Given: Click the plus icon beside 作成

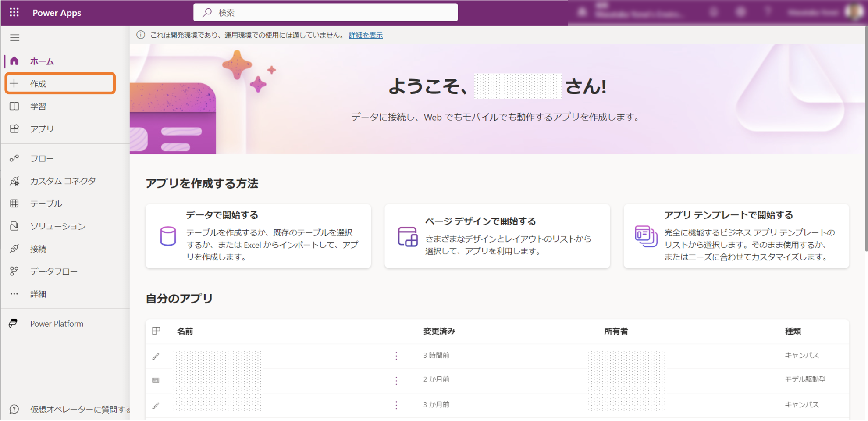Looking at the screenshot, I should click(x=14, y=83).
